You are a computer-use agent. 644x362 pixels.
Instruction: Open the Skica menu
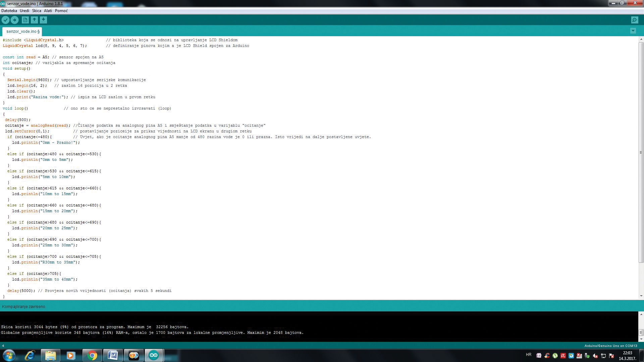[37, 11]
